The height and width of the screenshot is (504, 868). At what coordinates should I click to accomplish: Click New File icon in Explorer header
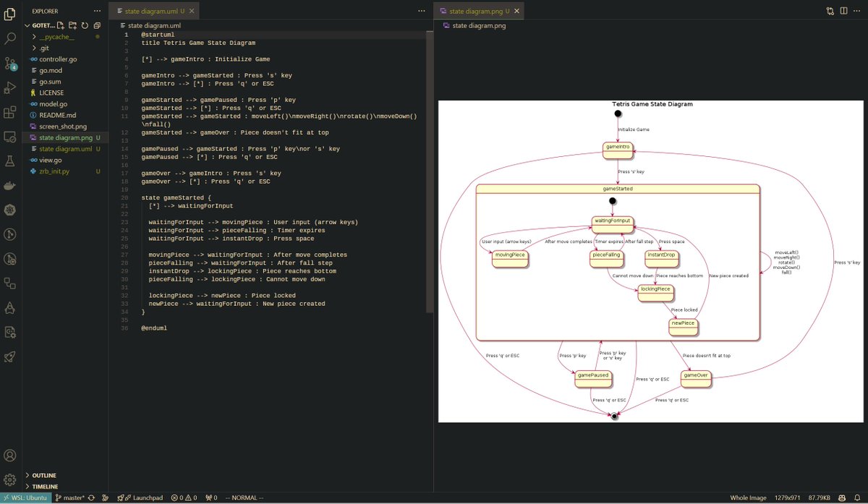pyautogui.click(x=61, y=25)
